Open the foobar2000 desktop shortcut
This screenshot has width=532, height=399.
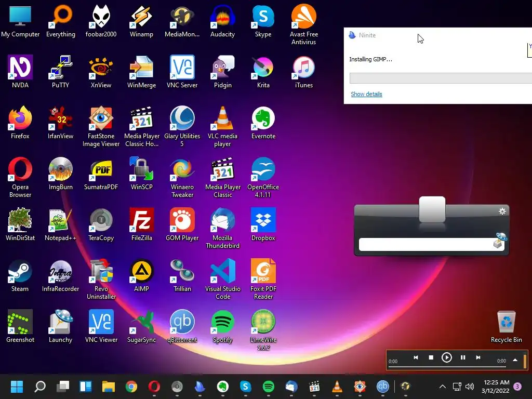tap(101, 21)
